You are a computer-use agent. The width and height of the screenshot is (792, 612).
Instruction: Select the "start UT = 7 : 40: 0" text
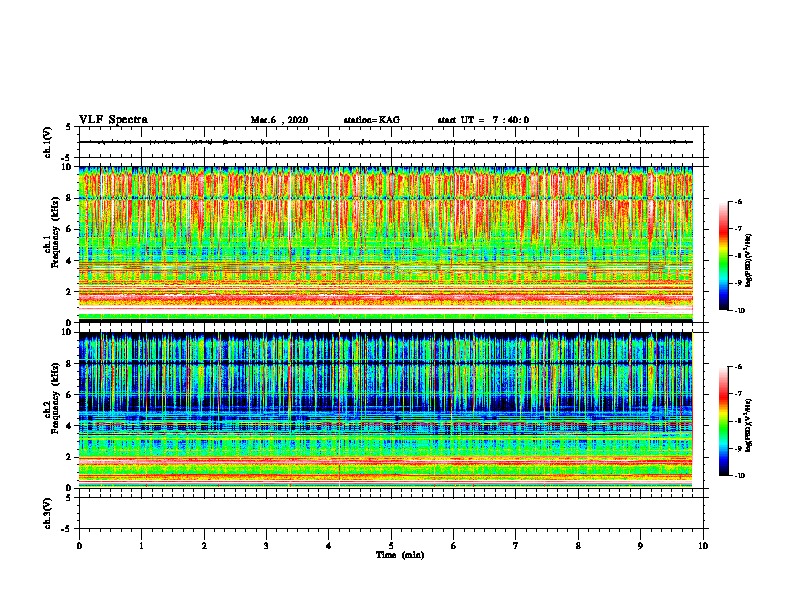coord(483,120)
